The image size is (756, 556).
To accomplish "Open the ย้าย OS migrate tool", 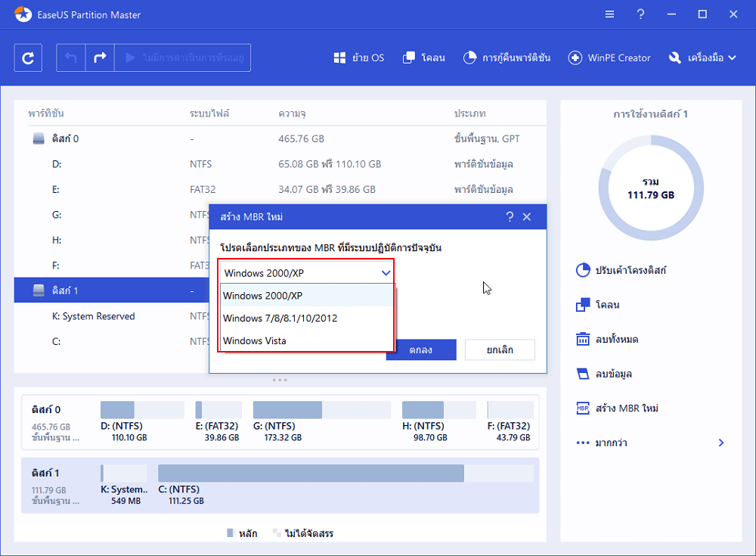I will pos(358,58).
